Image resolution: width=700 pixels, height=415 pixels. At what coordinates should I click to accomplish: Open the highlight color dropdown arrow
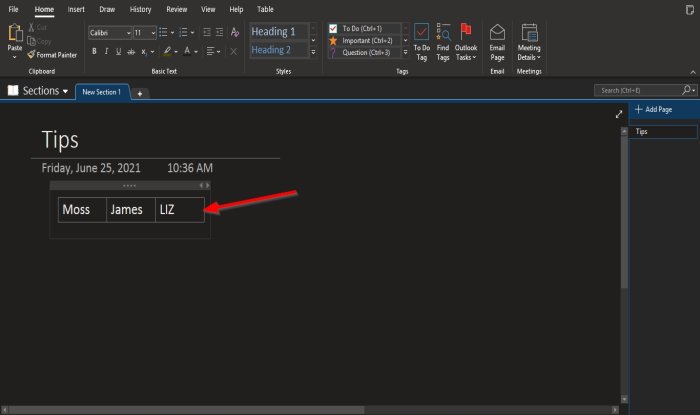pyautogui.click(x=176, y=52)
